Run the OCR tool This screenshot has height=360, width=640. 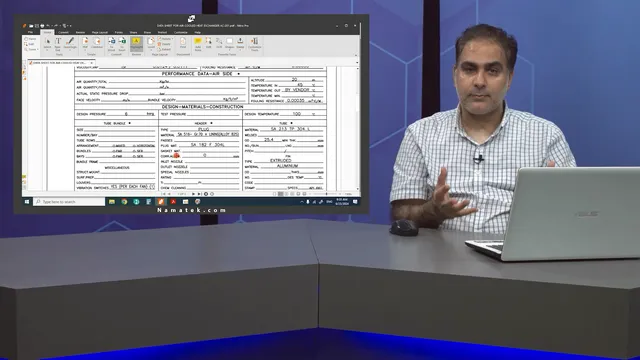click(x=219, y=43)
